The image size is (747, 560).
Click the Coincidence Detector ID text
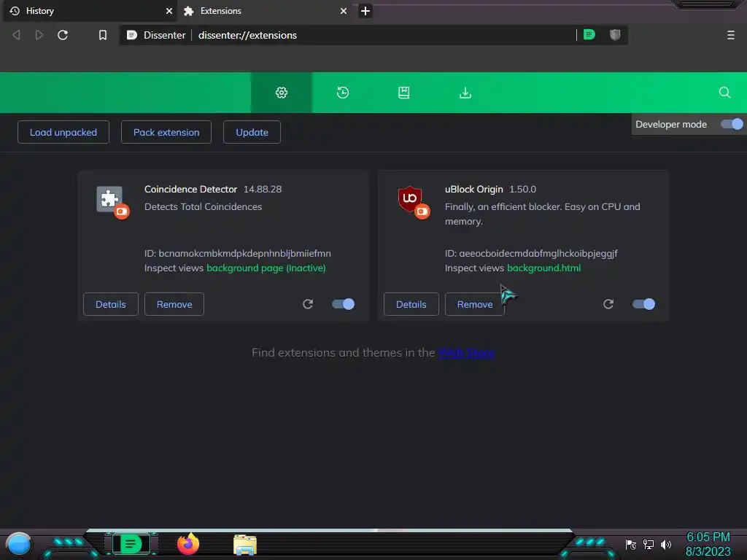(237, 253)
